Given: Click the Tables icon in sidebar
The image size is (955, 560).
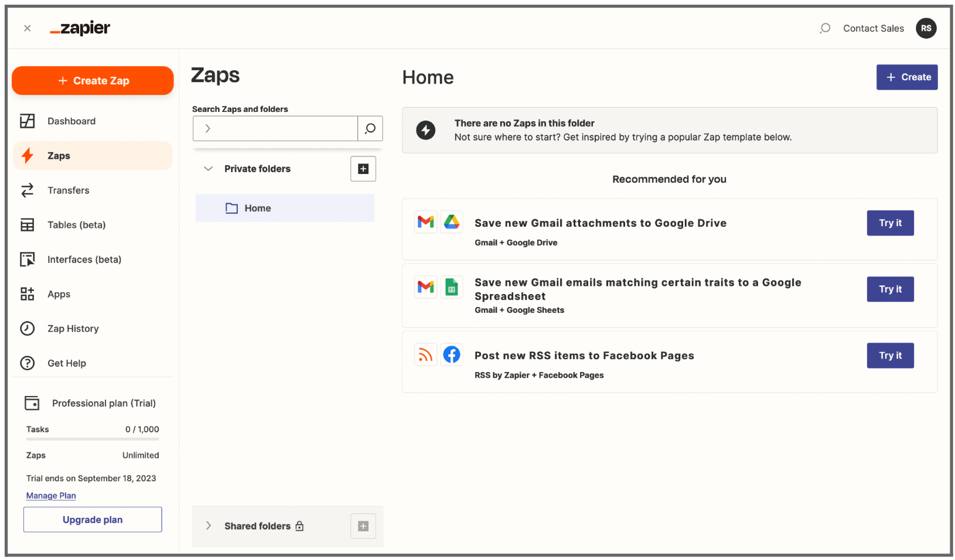Looking at the screenshot, I should pos(28,225).
